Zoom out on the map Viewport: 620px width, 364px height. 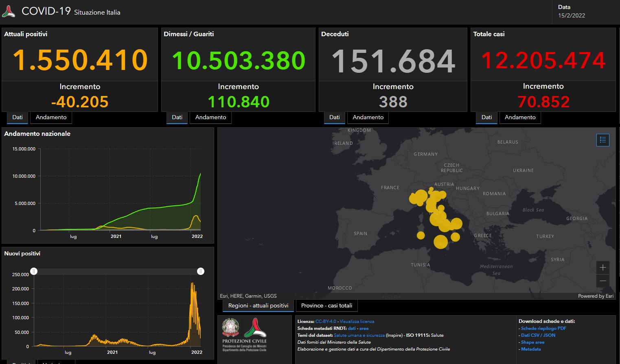click(x=602, y=281)
